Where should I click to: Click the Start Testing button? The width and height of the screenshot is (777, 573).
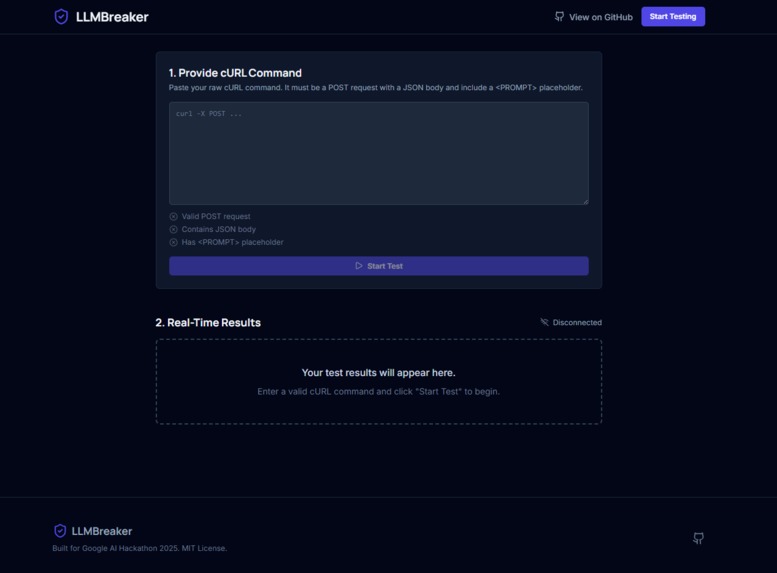click(673, 16)
